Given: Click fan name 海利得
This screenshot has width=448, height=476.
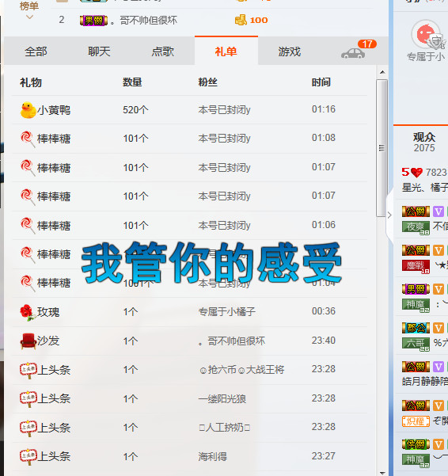Looking at the screenshot, I should pos(213,456).
